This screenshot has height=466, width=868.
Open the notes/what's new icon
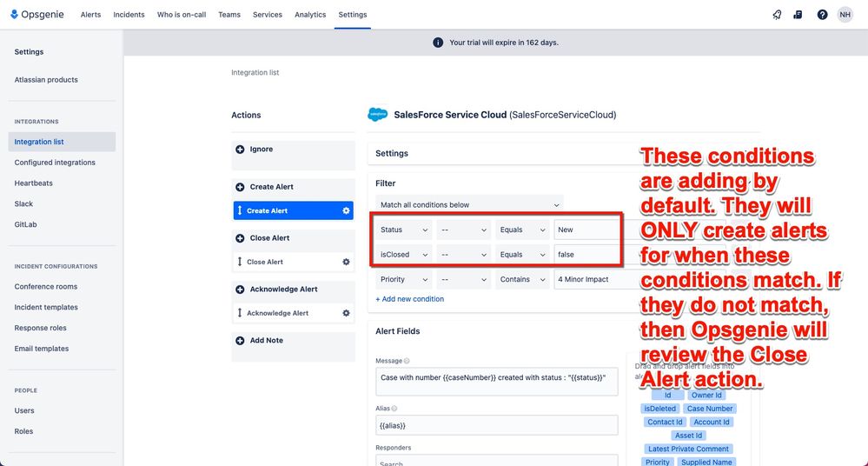click(x=798, y=15)
